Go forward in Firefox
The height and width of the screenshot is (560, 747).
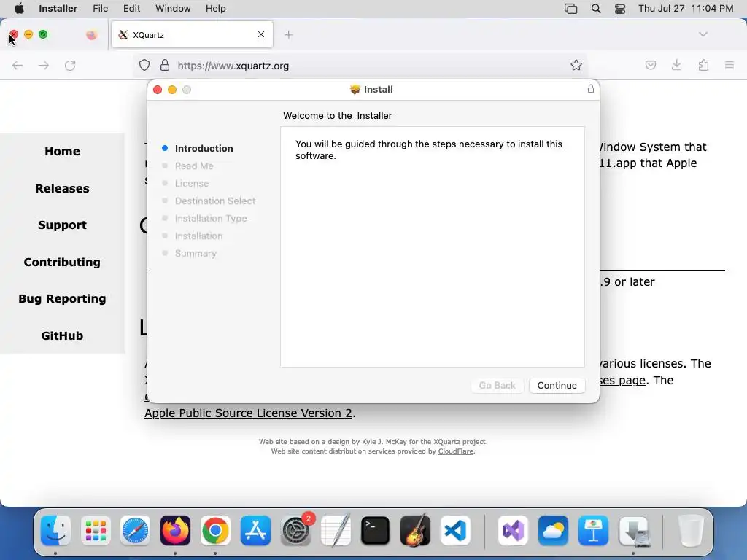(x=44, y=65)
